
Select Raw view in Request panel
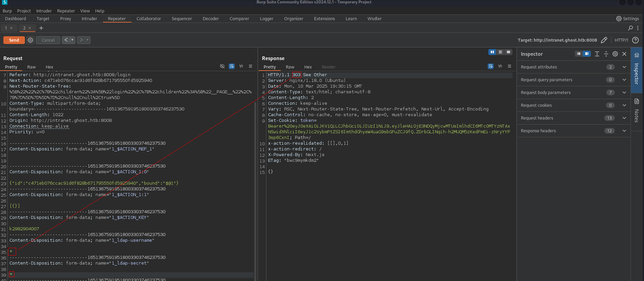31,67
